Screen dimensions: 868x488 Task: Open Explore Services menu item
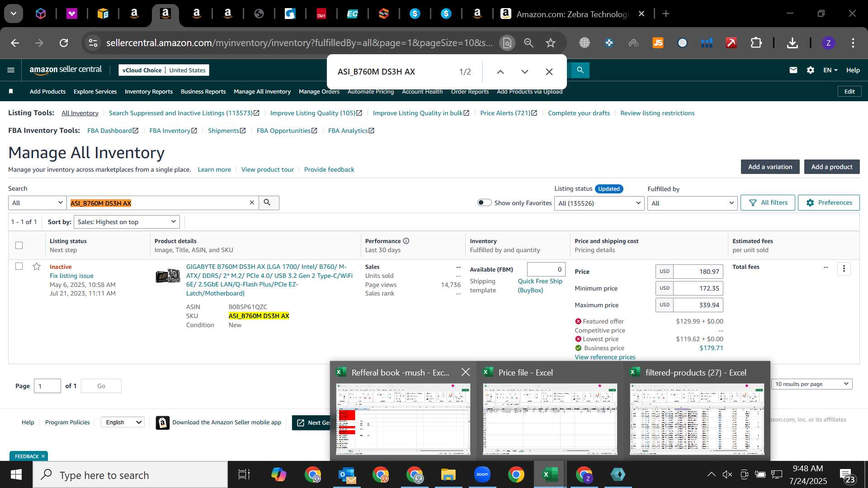click(95, 91)
